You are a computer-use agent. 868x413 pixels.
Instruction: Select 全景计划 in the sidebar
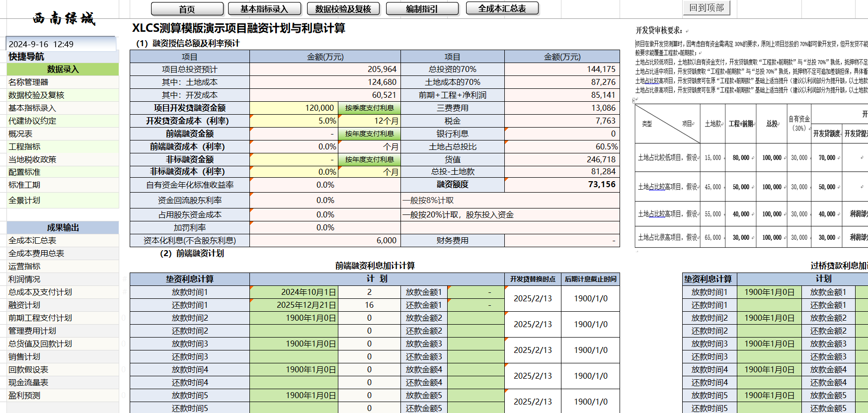24,201
